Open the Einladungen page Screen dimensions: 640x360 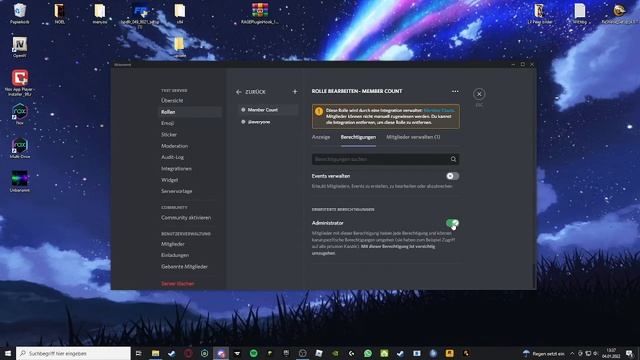click(190, 255)
